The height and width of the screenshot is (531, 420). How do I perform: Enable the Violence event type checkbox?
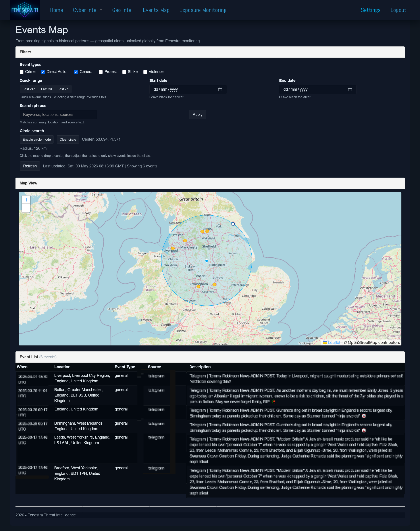145,72
